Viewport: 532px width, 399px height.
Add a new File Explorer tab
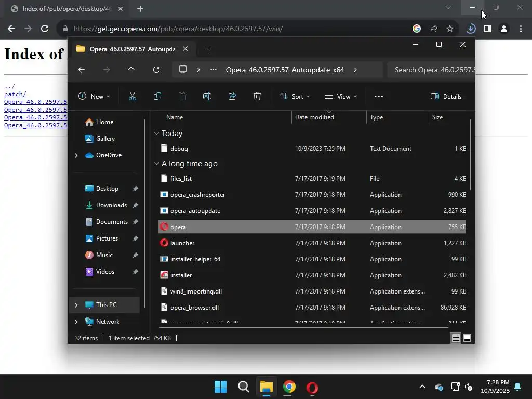(x=208, y=49)
